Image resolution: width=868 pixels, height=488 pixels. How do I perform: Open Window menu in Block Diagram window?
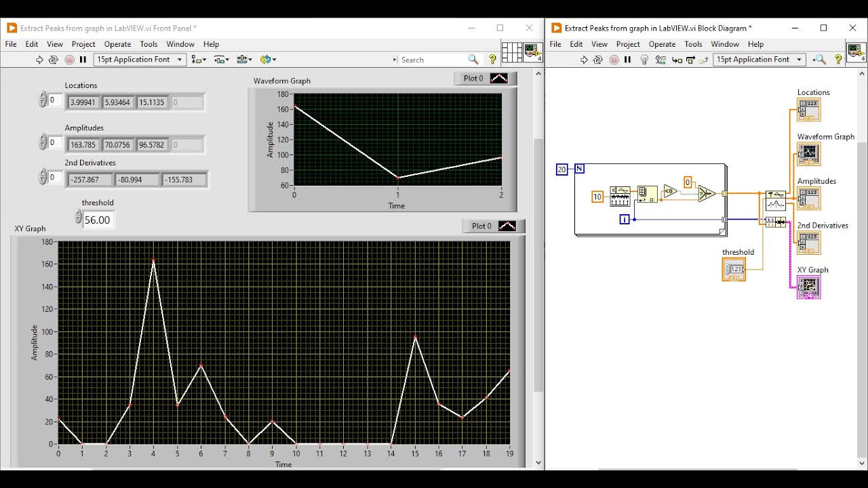(725, 44)
